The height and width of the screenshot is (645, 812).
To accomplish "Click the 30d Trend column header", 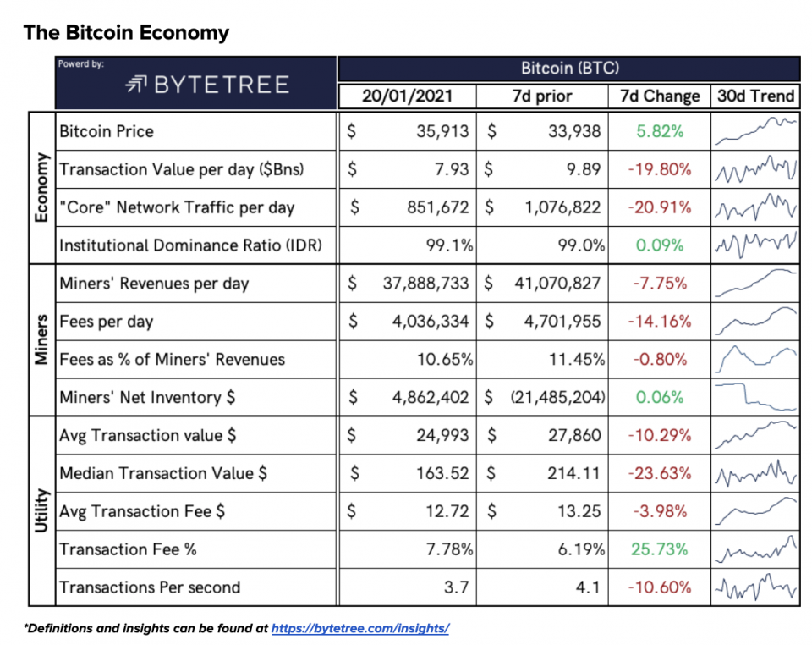I will click(x=754, y=96).
